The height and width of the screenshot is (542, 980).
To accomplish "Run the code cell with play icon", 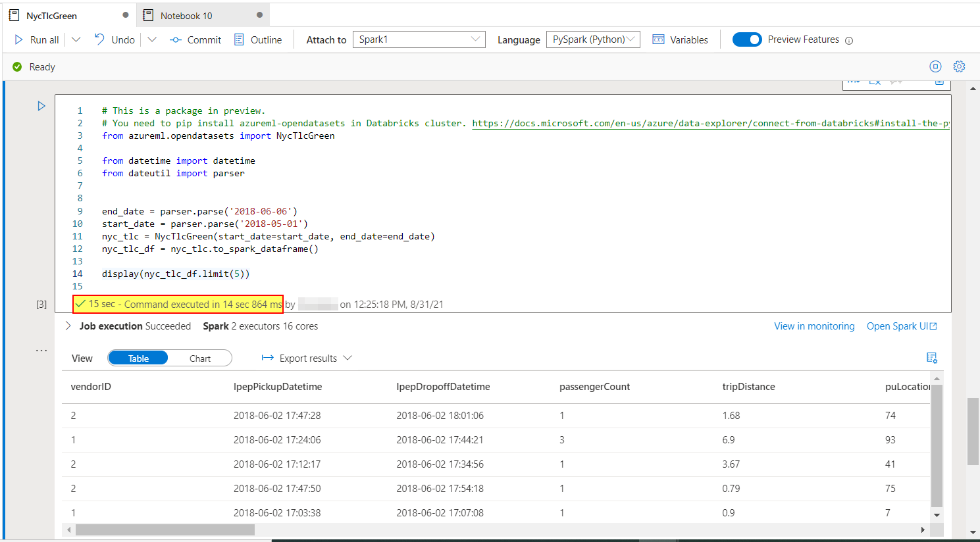I will coord(41,106).
